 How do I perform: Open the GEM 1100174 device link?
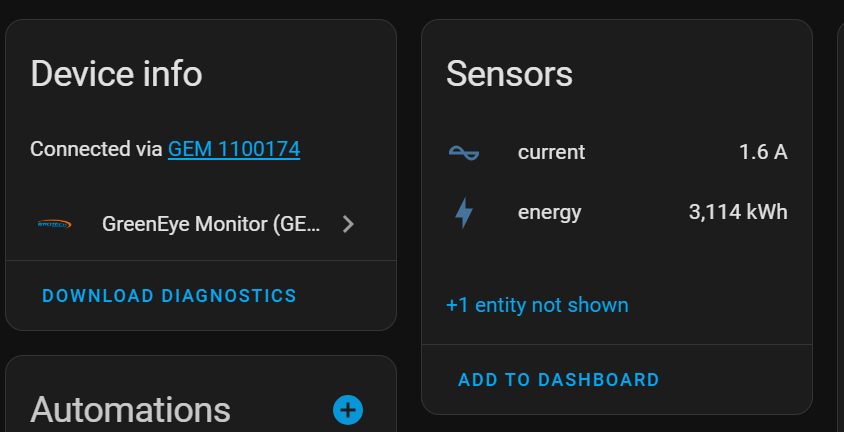pos(234,149)
